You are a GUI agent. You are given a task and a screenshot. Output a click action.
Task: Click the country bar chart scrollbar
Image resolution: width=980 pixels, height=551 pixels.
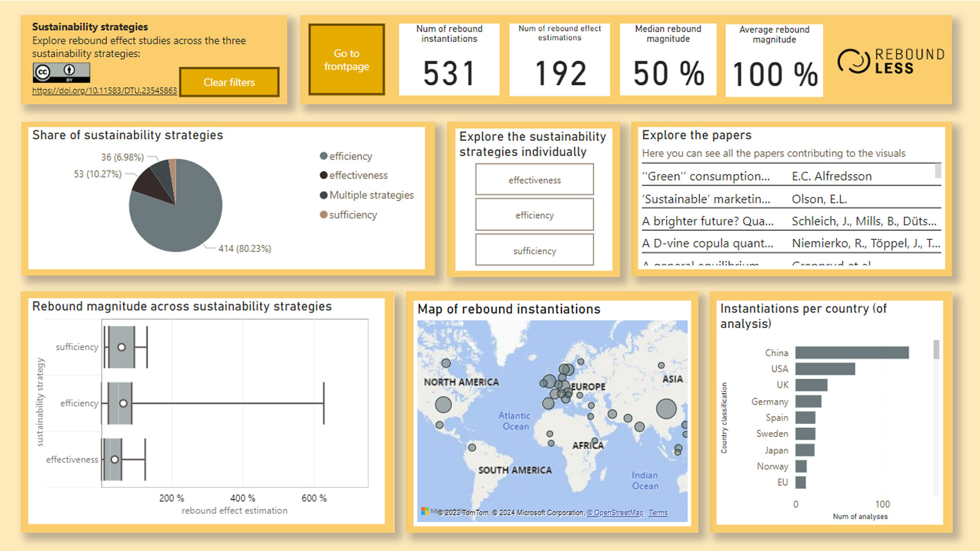click(x=936, y=349)
